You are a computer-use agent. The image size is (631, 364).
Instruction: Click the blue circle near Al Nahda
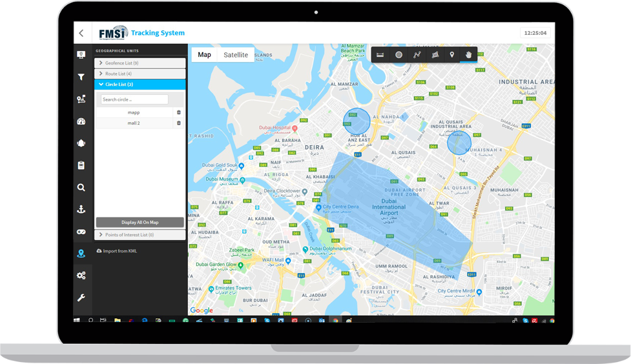[357, 121]
